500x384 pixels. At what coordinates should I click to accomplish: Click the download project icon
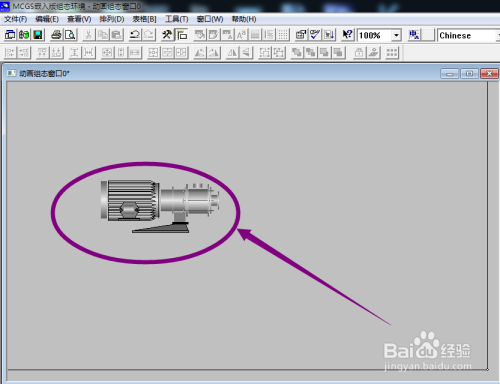click(x=329, y=35)
